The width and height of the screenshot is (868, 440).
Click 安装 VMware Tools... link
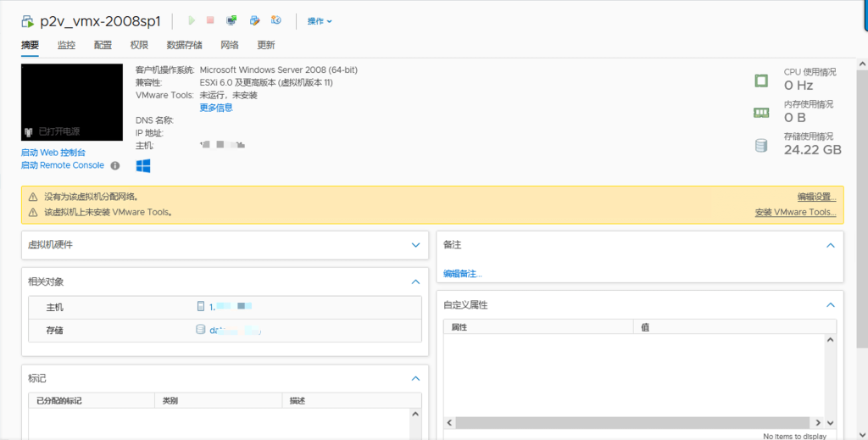point(795,212)
